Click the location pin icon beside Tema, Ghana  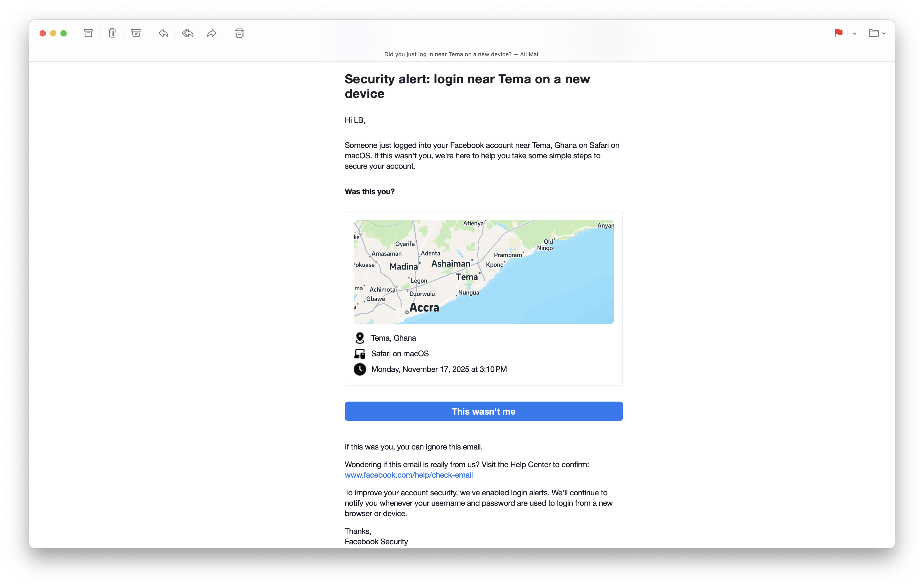tap(360, 338)
